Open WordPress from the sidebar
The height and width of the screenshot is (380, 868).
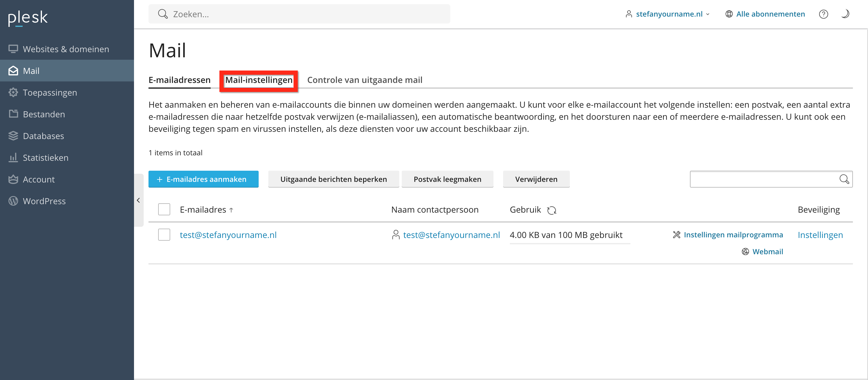click(x=44, y=201)
